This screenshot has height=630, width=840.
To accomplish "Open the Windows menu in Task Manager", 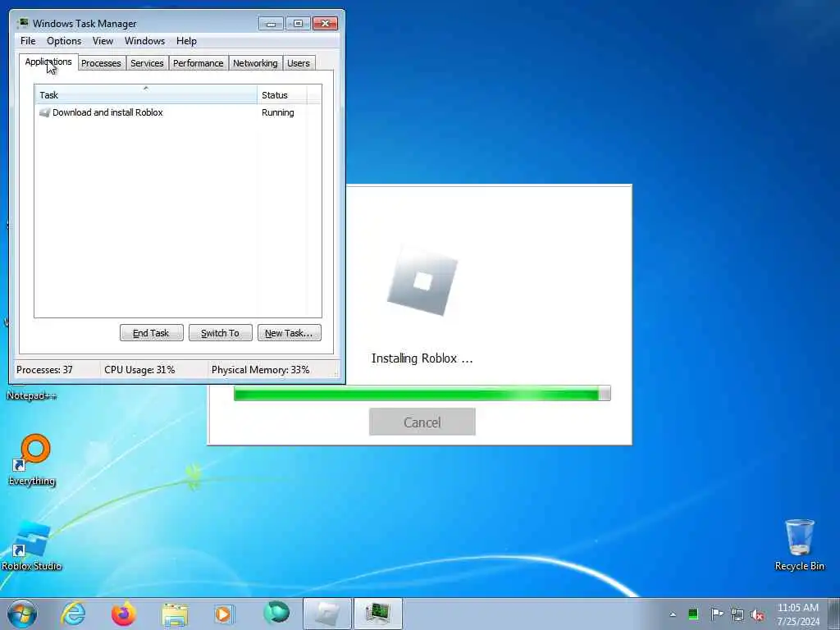I will [144, 41].
